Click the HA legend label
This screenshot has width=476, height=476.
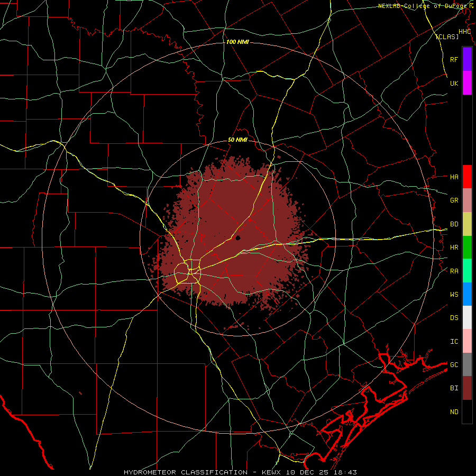point(454,177)
